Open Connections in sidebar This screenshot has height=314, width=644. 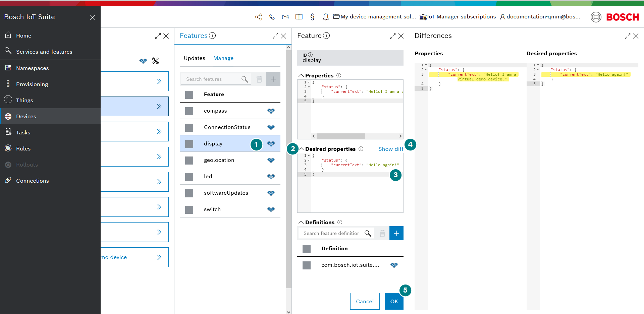tap(50, 181)
